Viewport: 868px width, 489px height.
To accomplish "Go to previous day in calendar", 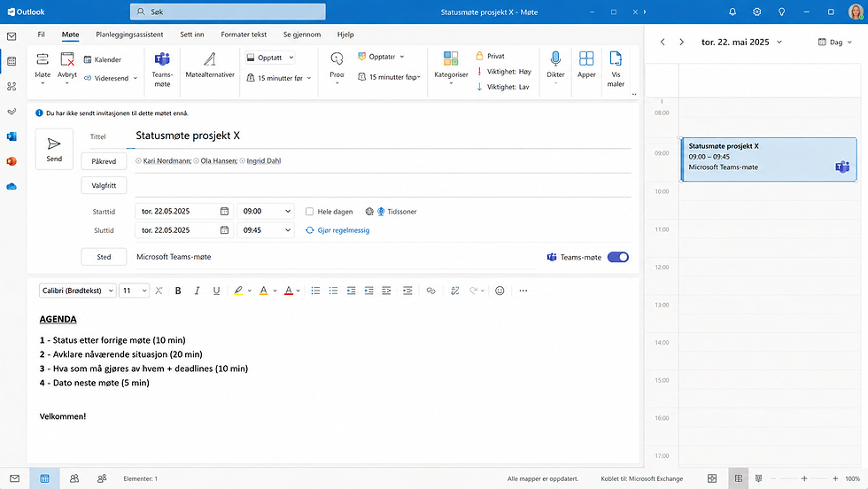I will pyautogui.click(x=663, y=43).
